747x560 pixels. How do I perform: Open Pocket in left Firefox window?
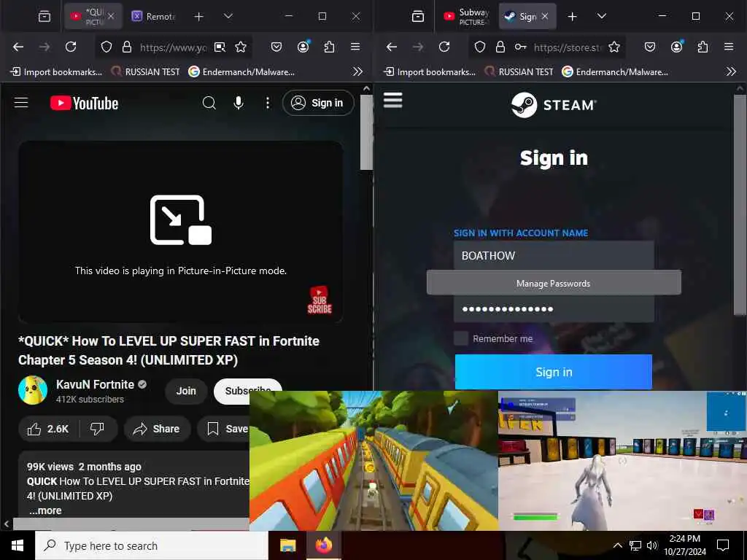tap(276, 47)
